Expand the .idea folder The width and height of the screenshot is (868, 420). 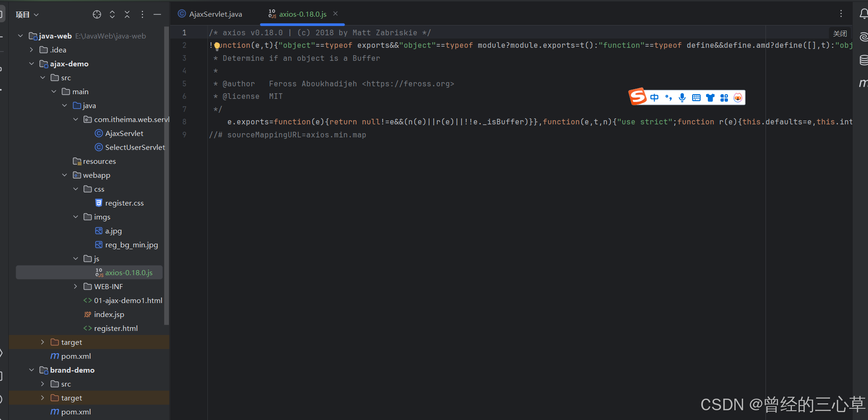click(32, 50)
